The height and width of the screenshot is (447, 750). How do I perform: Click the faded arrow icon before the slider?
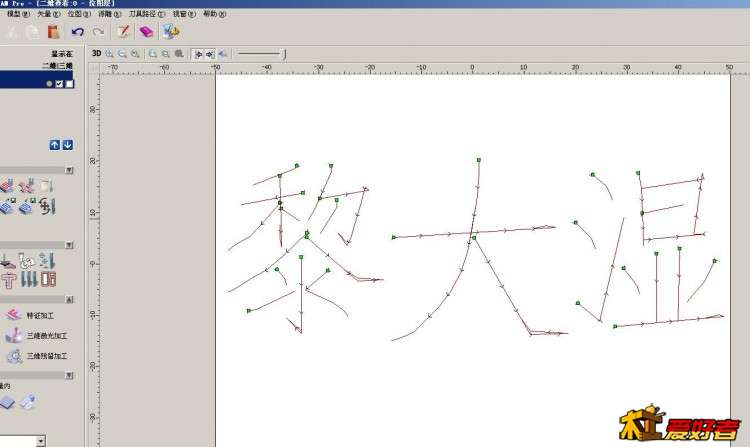coord(222,54)
